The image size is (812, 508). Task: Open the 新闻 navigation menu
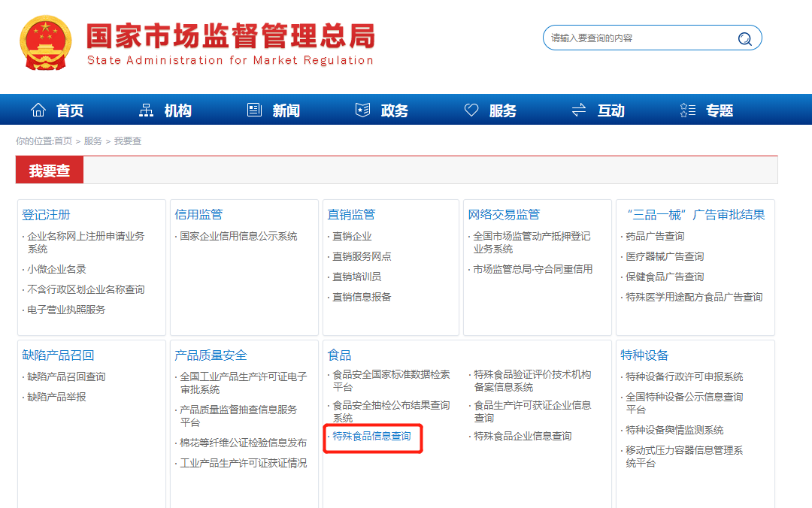coord(286,110)
